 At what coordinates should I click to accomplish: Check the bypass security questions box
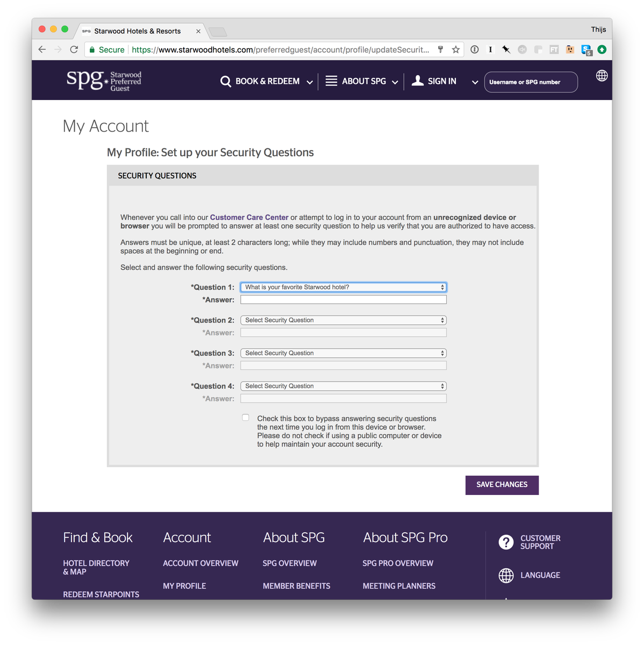(246, 418)
